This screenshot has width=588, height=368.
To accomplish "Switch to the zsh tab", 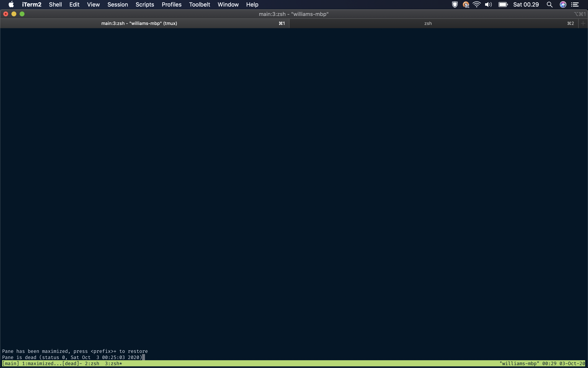I will click(x=434, y=23).
